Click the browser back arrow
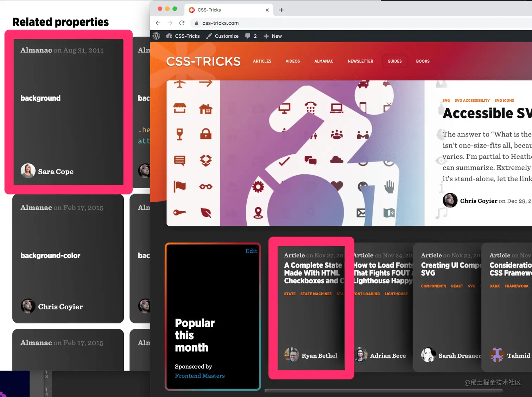The width and height of the screenshot is (532, 397). [x=158, y=23]
